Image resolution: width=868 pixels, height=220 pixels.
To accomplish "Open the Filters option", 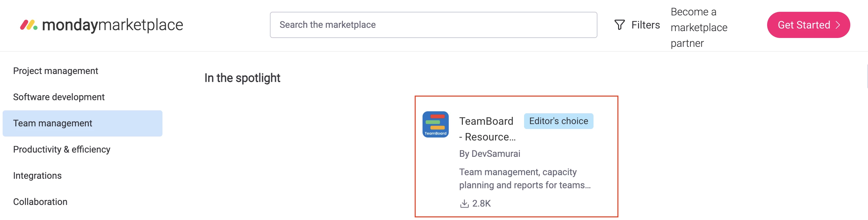I will 637,25.
